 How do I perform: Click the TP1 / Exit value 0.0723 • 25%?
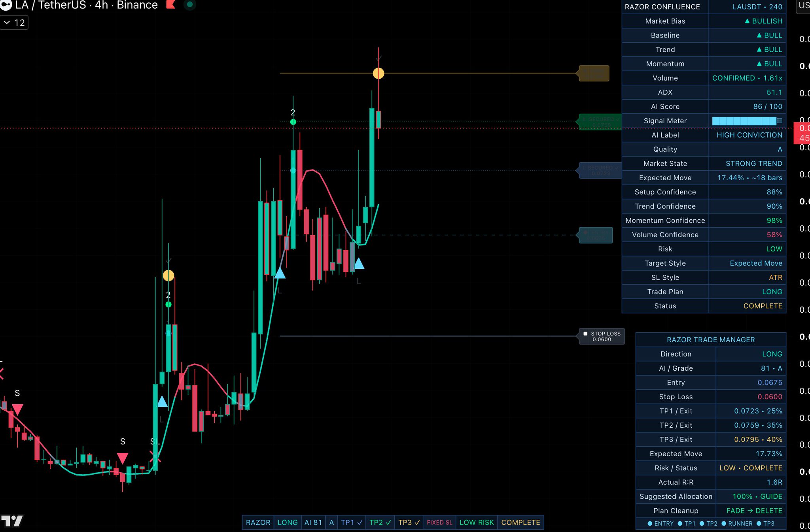[x=758, y=411]
